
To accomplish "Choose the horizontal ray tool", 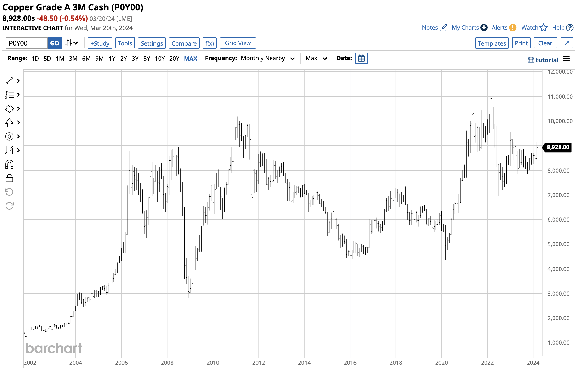I will 9,150.
